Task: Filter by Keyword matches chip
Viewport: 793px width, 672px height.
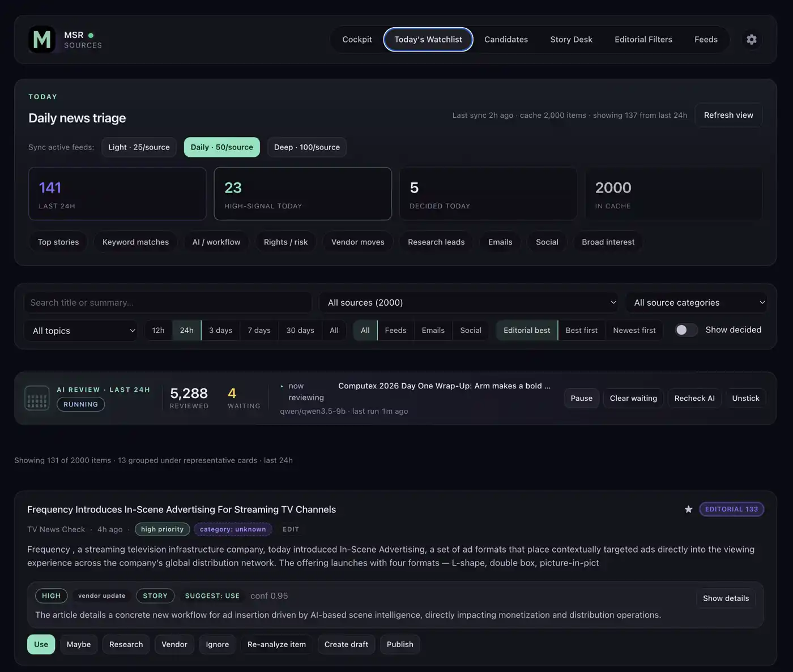Action: pos(135,242)
